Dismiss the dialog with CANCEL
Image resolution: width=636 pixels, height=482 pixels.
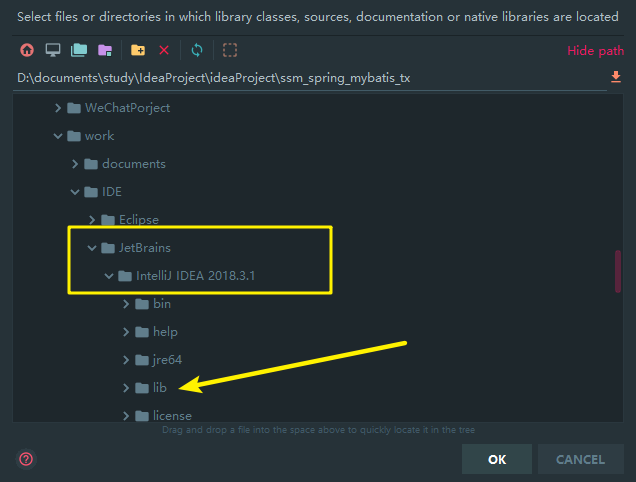(580, 459)
